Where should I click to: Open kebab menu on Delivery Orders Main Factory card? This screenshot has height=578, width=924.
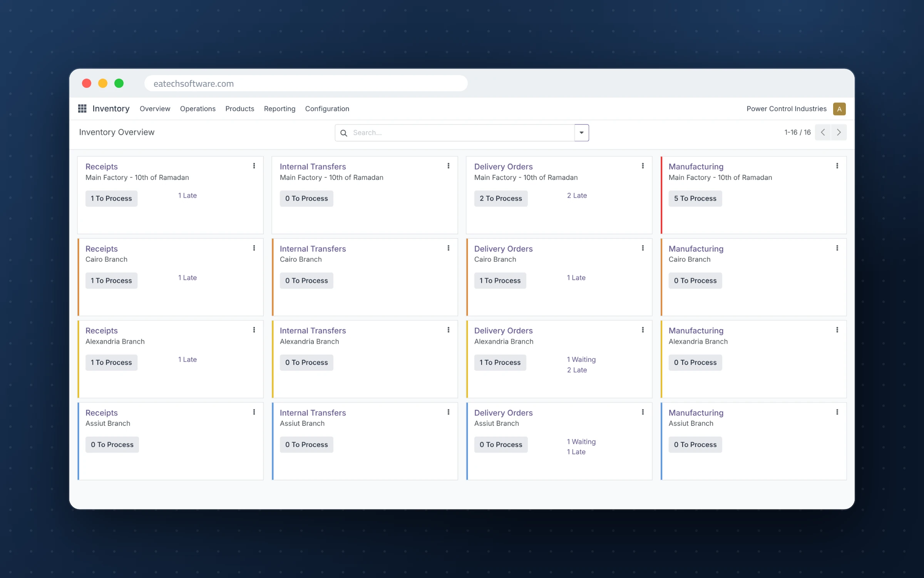click(x=643, y=166)
